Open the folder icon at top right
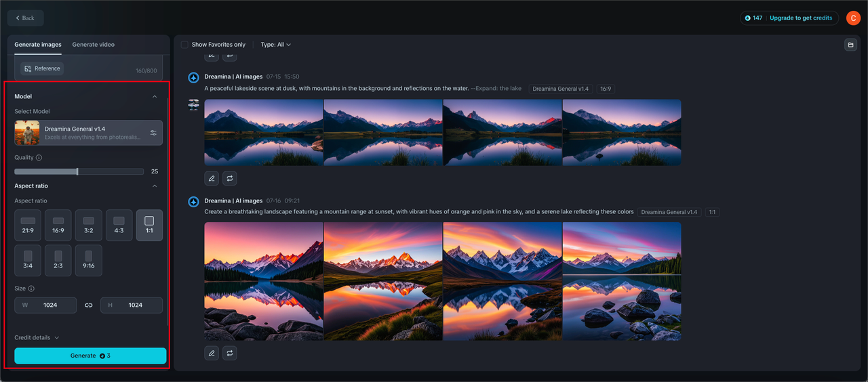This screenshot has height=382, width=868. (x=850, y=45)
